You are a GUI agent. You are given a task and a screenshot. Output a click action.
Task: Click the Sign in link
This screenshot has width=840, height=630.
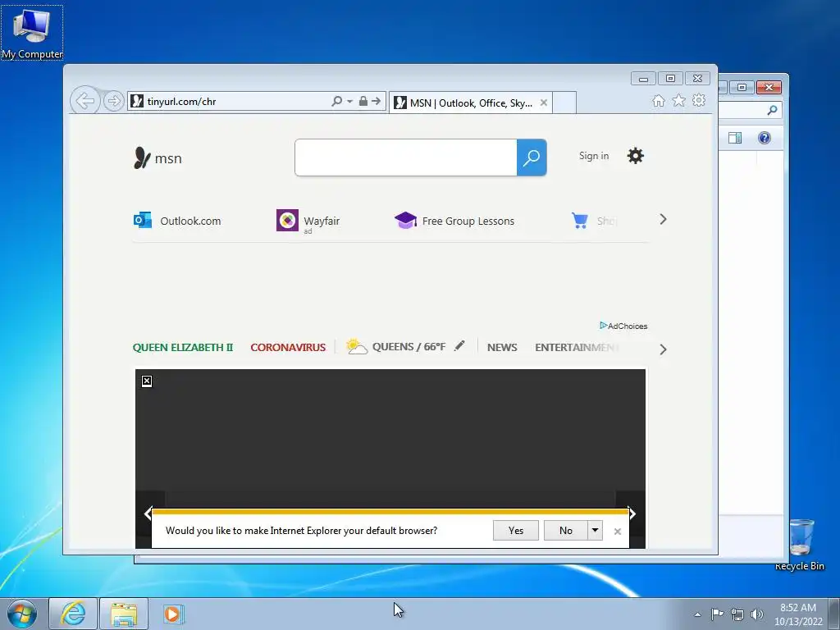point(594,156)
